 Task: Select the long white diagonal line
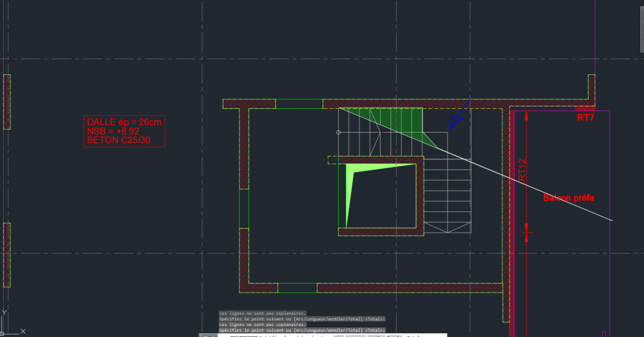(x=476, y=164)
